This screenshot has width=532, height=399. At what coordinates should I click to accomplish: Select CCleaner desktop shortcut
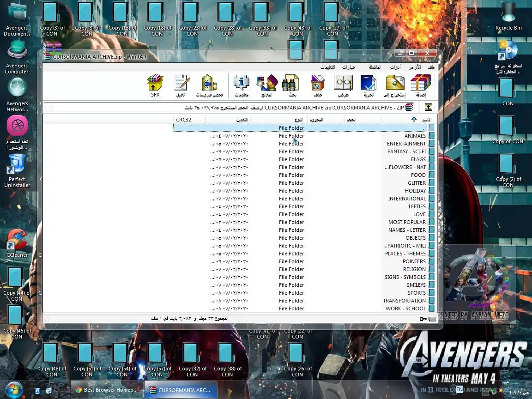(17, 242)
